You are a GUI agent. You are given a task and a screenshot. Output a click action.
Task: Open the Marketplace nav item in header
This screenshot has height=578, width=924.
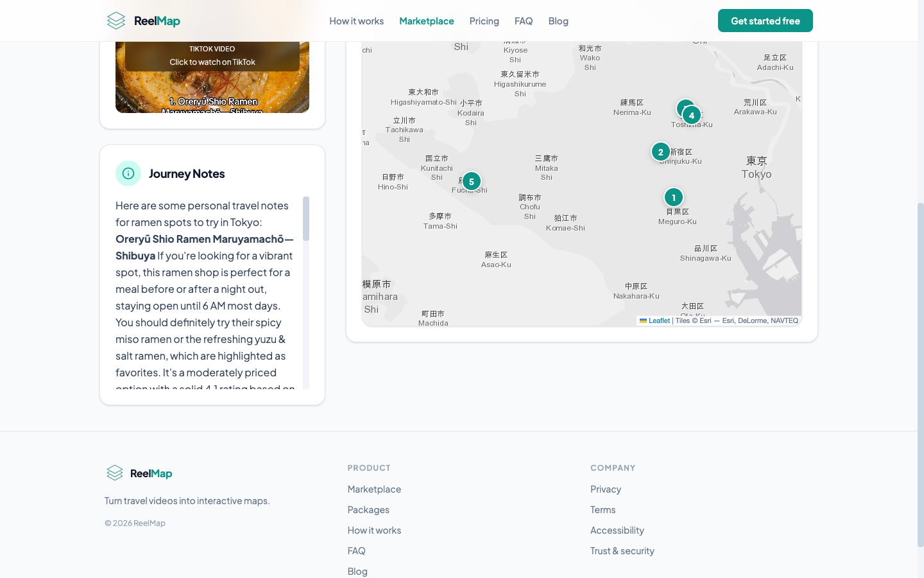426,21
